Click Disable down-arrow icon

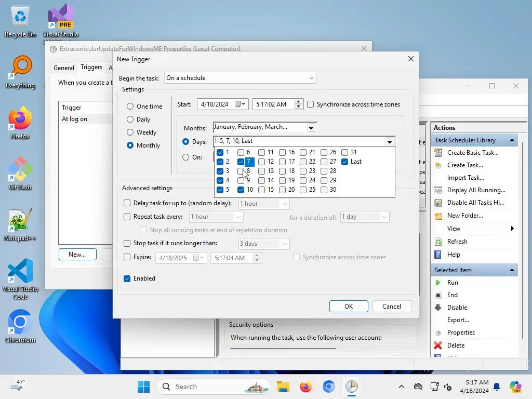pos(438,308)
